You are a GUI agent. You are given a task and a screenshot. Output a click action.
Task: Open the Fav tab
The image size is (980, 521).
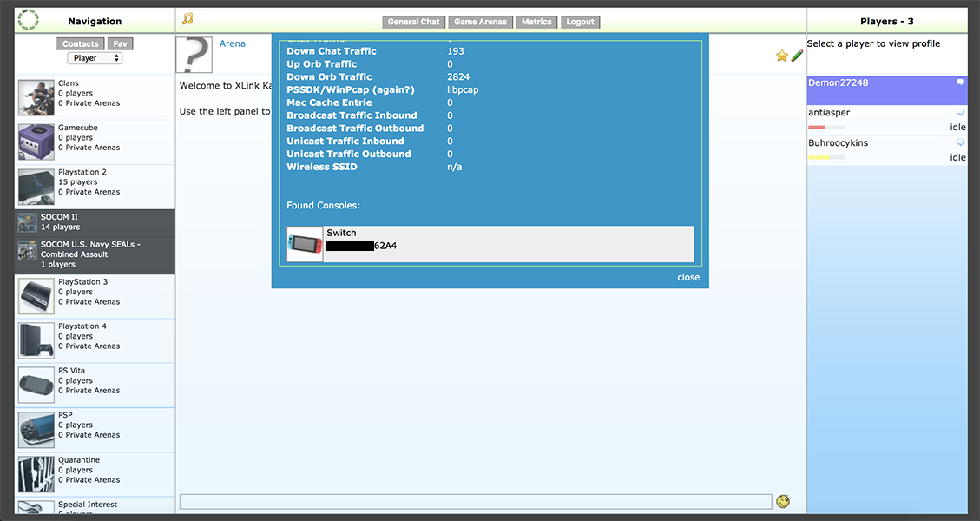120,43
